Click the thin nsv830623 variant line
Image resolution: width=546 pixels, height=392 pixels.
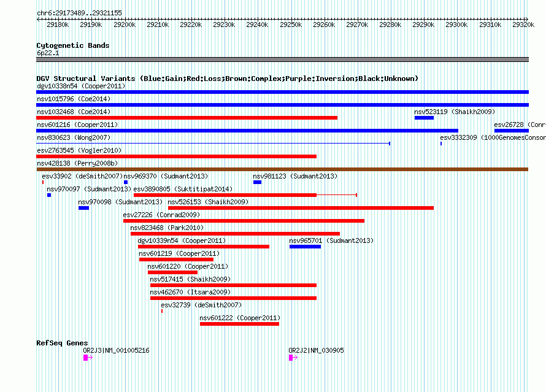[x=213, y=144]
